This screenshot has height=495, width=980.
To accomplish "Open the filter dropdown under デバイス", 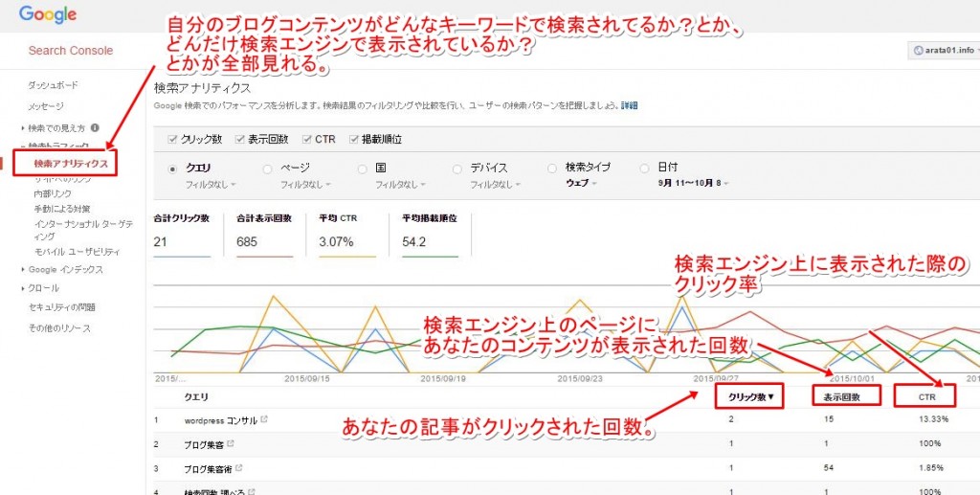I will (495, 185).
